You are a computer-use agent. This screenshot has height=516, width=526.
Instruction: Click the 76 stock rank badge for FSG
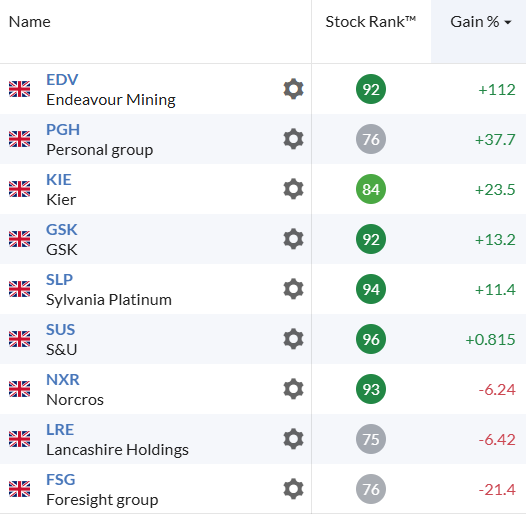(371, 489)
